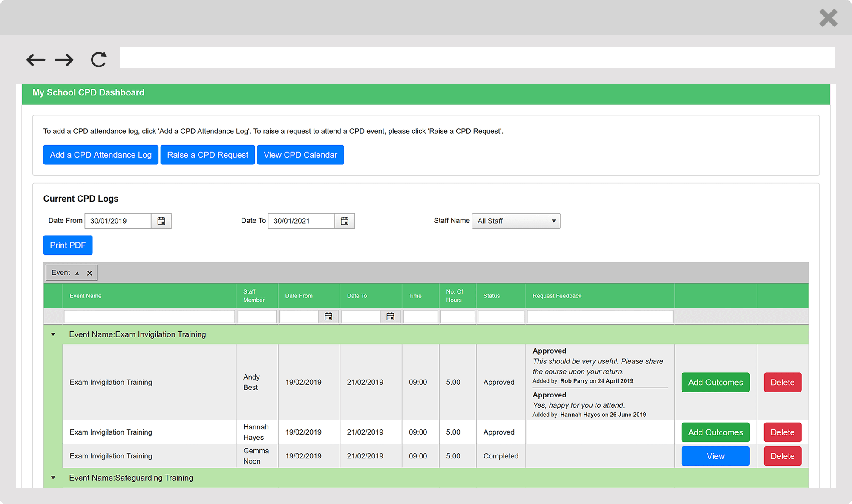Click 'Event Name:Exam Invigilation Training' group header text
The image size is (852, 504).
(137, 335)
